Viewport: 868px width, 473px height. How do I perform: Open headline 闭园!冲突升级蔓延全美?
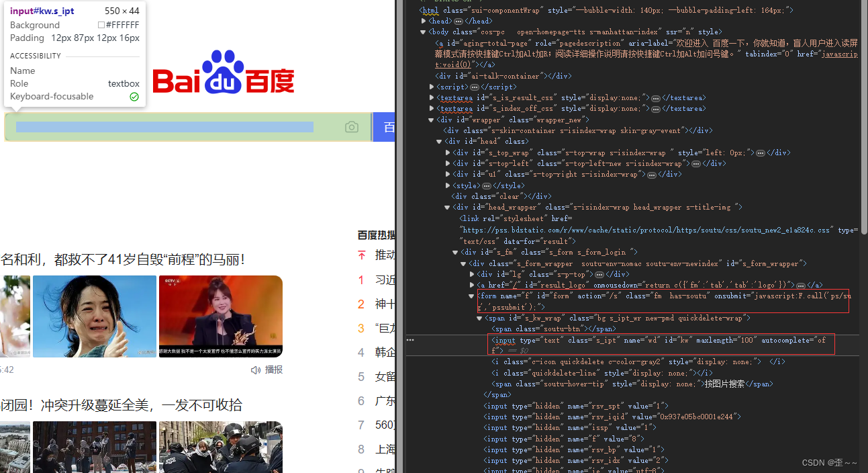(x=122, y=405)
